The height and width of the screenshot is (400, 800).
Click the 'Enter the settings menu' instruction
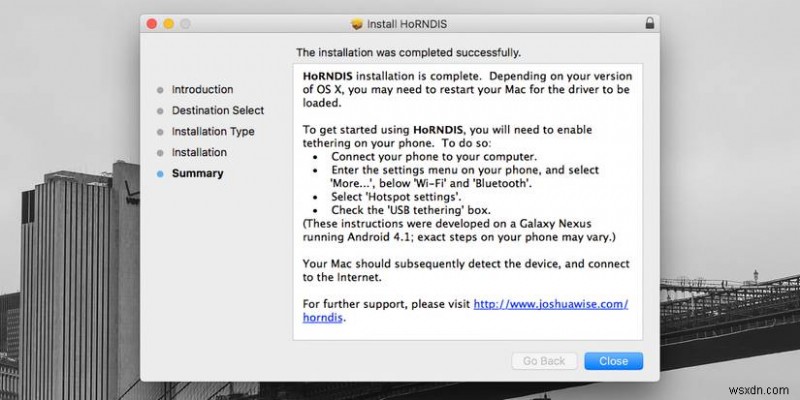(x=465, y=177)
